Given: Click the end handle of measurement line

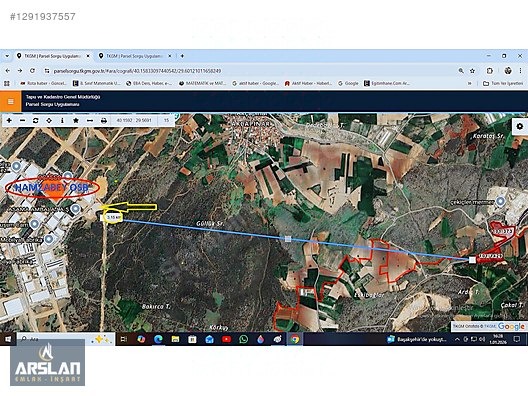Looking at the screenshot, I should coord(472,260).
